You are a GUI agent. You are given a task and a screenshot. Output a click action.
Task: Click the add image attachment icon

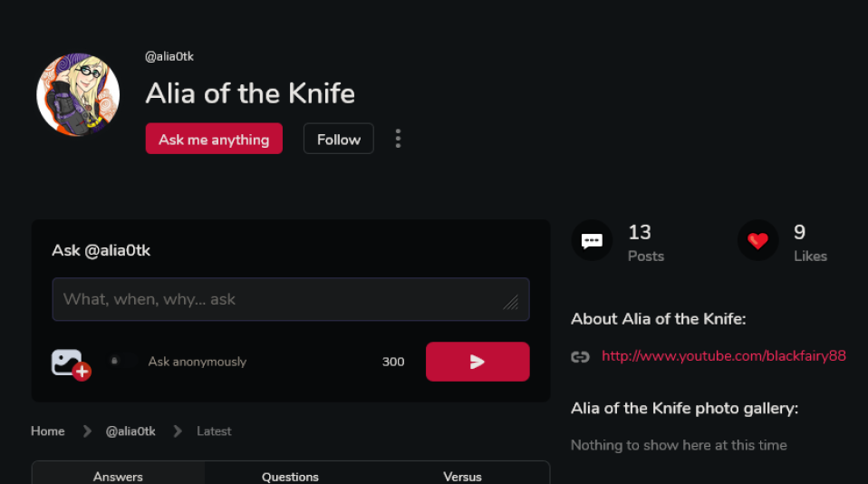click(71, 364)
